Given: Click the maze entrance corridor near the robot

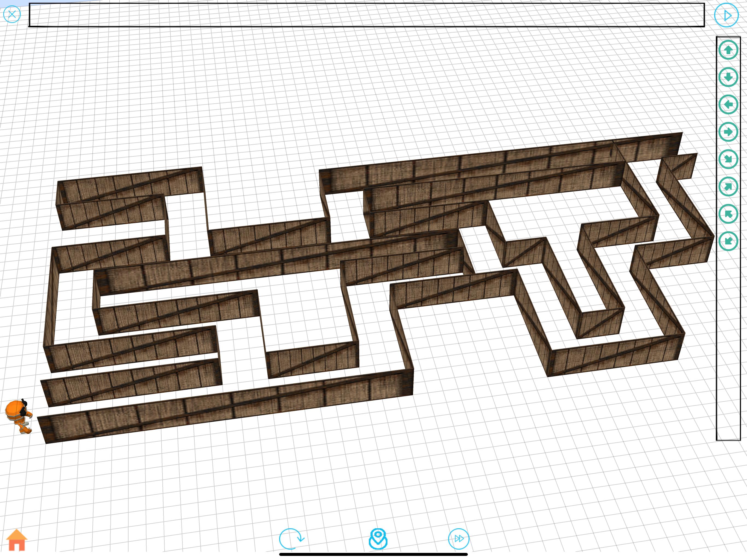Looking at the screenshot, I should [61, 409].
